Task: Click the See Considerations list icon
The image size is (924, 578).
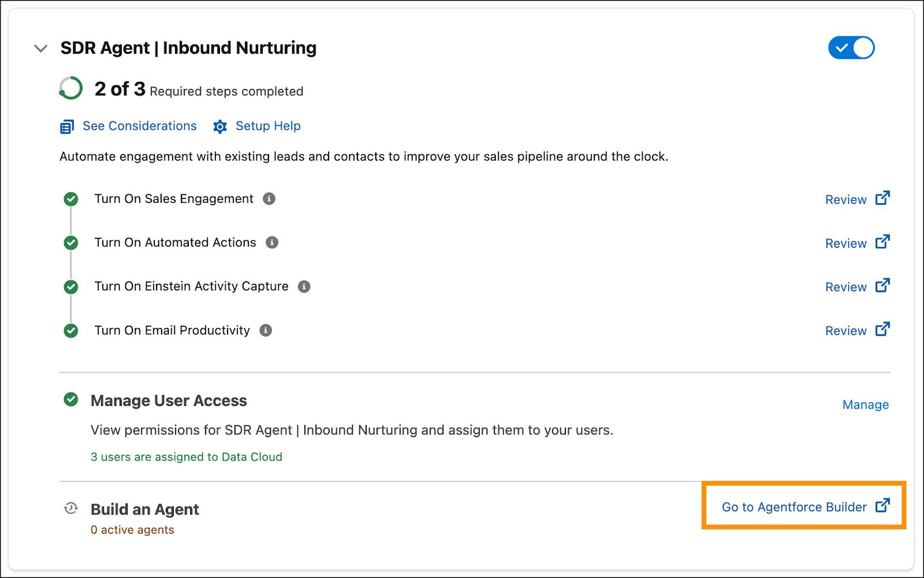Action: point(67,126)
